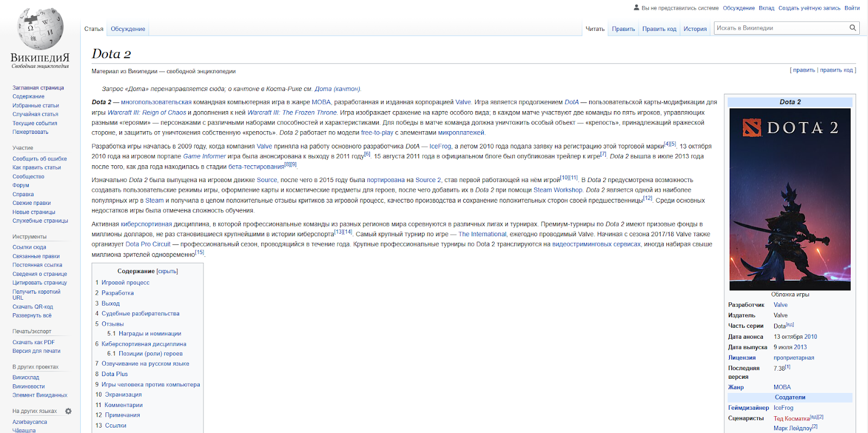The height and width of the screenshot is (433, 868).
Task: Jump to Награды и номинации subsection
Action: pos(150,334)
